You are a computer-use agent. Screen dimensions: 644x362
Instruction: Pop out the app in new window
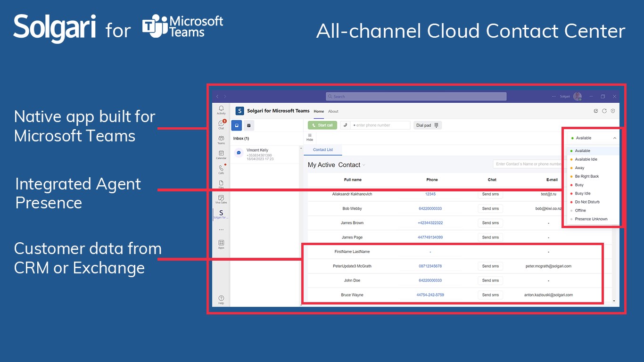pyautogui.click(x=596, y=111)
